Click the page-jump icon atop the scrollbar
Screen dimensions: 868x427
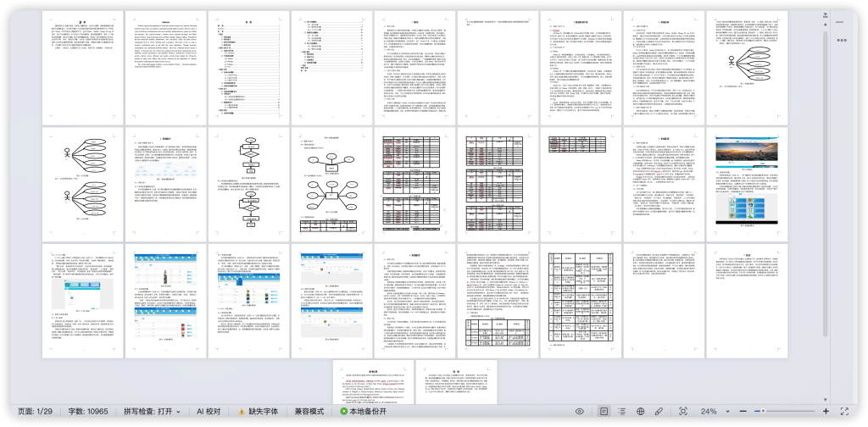click(826, 14)
